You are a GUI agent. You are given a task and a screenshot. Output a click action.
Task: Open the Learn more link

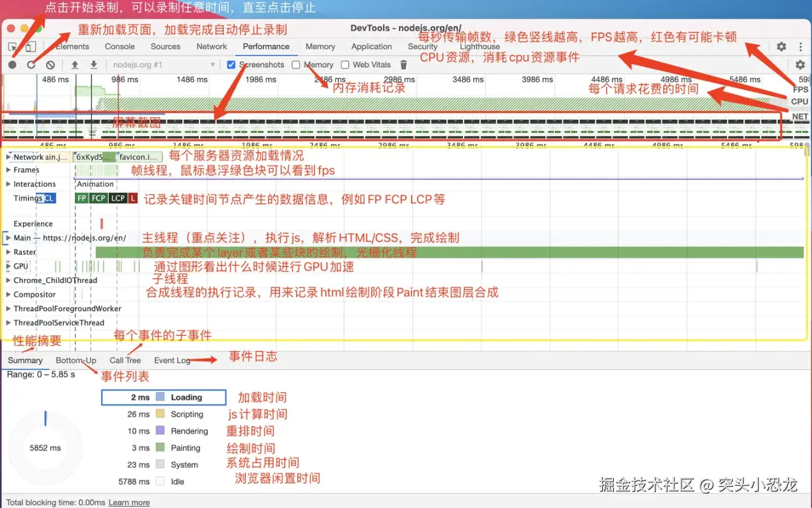(129, 503)
